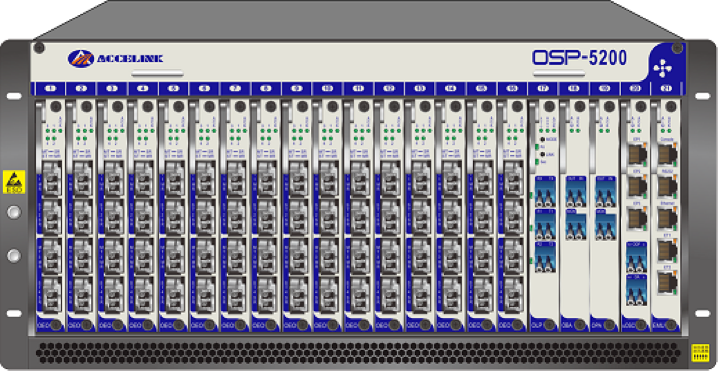Click the status LEDs on slot 8 card
Viewport: 719px width, 372px height.
tap(268, 134)
